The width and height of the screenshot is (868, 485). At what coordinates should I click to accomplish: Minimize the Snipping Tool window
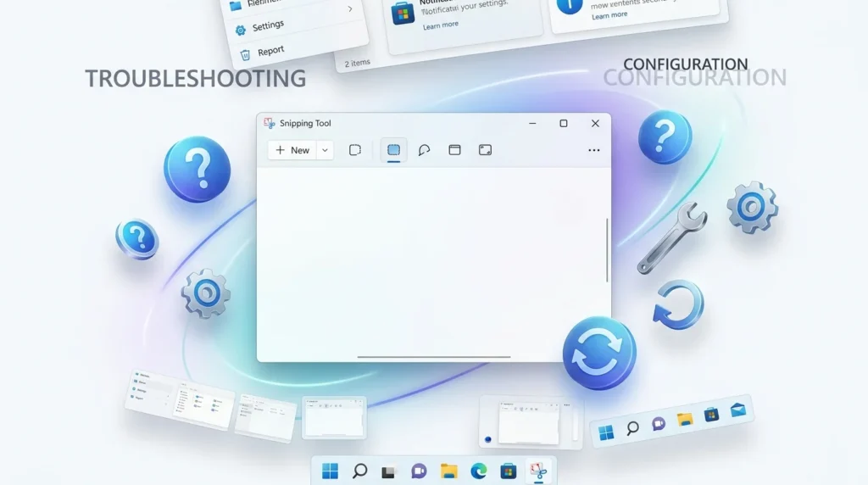point(532,124)
